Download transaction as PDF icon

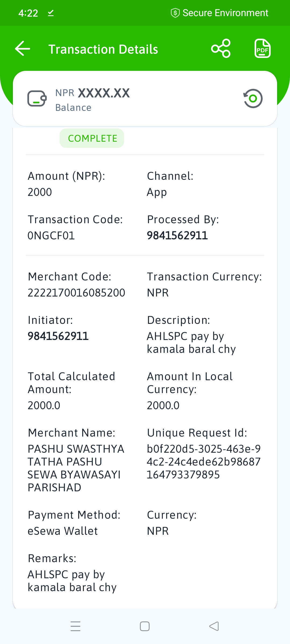(262, 49)
